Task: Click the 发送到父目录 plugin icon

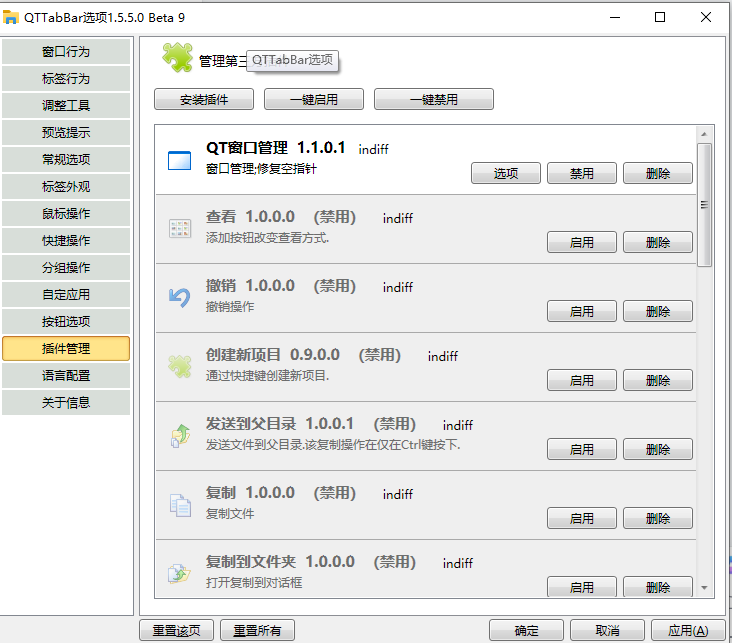Action: tap(180, 436)
